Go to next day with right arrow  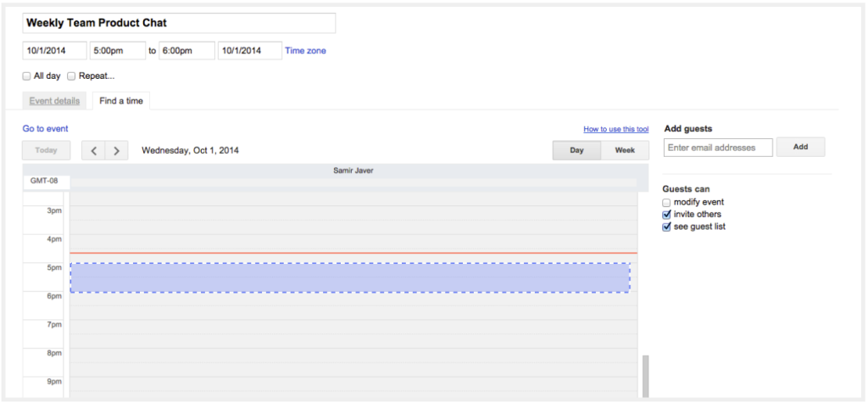coord(116,151)
